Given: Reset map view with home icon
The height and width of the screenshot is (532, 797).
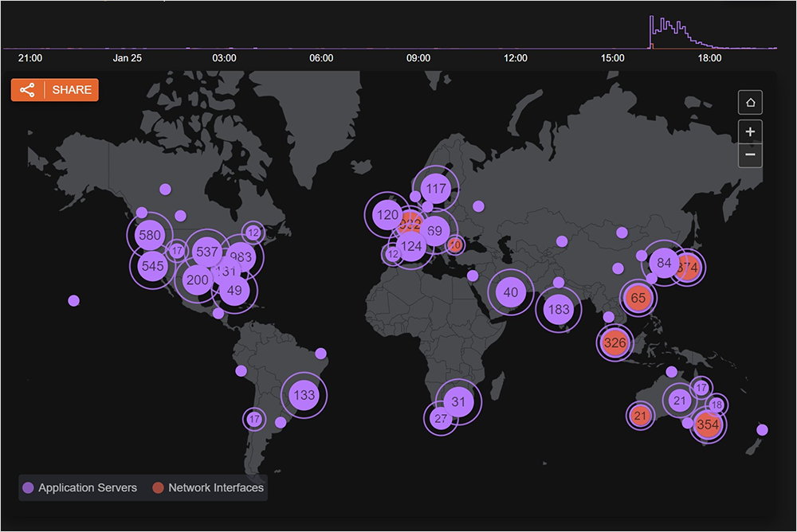Looking at the screenshot, I should pos(750,103).
